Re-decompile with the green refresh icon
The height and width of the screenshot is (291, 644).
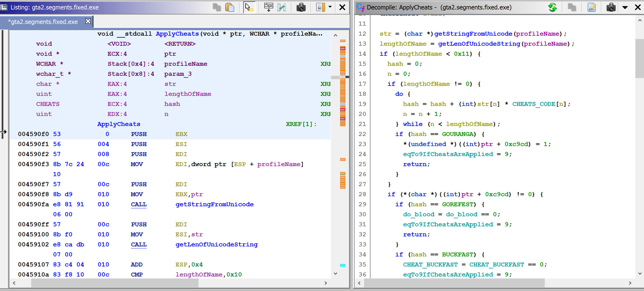pos(552,7)
